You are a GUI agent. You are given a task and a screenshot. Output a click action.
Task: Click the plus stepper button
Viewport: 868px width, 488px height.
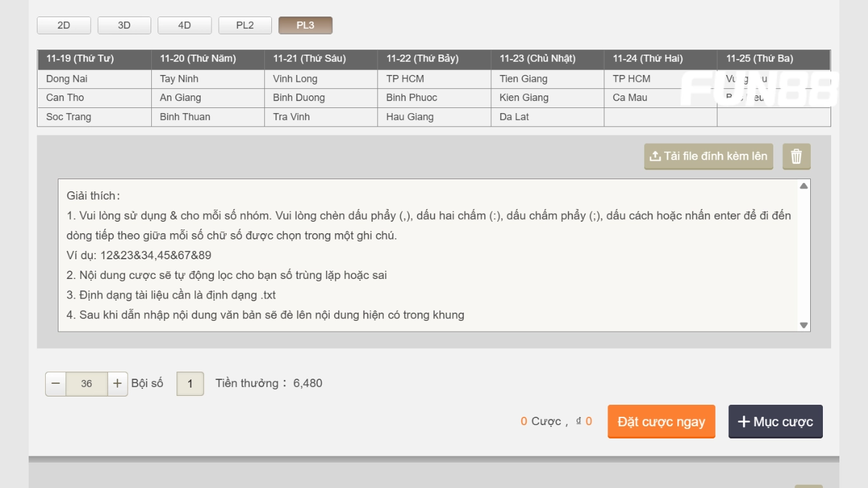(118, 384)
